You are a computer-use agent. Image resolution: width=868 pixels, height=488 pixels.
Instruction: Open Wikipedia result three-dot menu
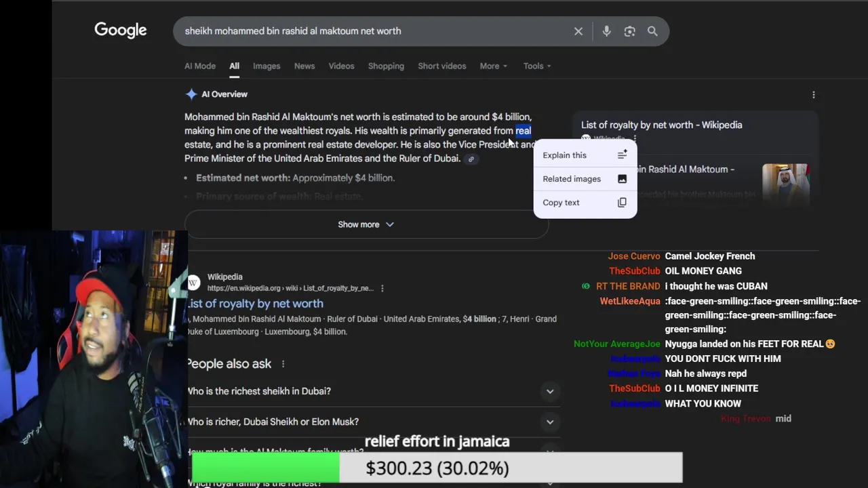coord(382,288)
